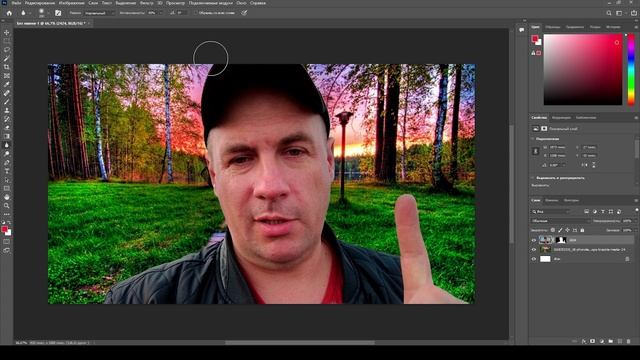Toggle layer filtering switch on/off
The width and height of the screenshot is (640, 360).
click(x=636, y=211)
